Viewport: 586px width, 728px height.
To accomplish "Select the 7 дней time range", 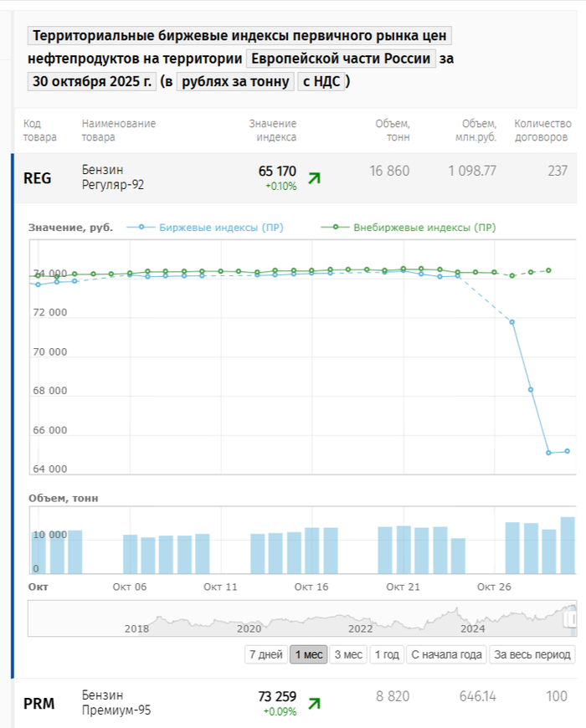I will [x=265, y=654].
